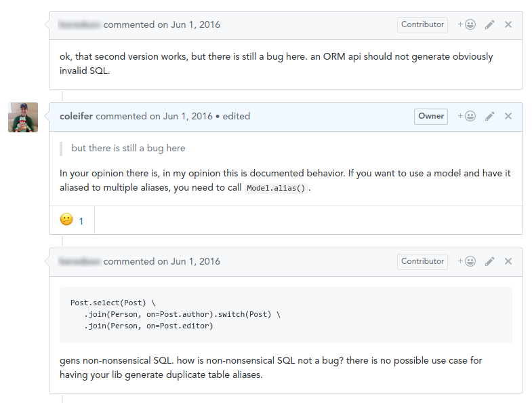Add reaction to first Contributor comment

(x=466, y=24)
